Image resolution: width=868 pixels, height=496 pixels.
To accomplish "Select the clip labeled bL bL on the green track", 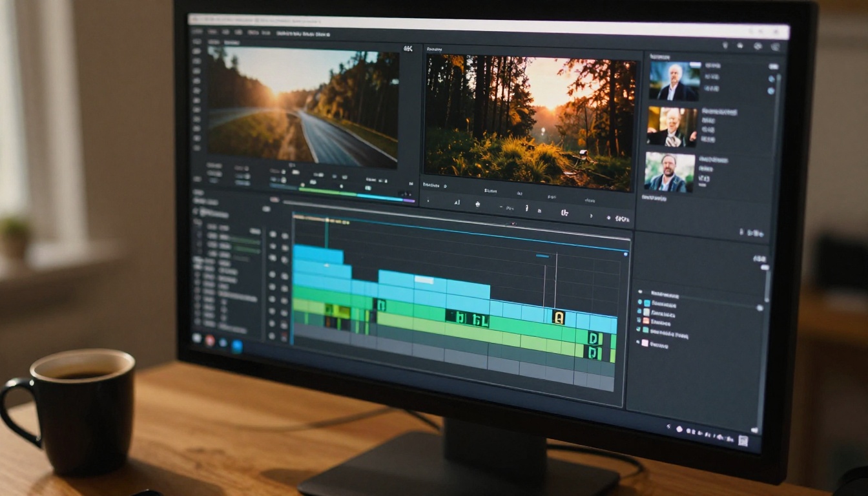I will (x=467, y=317).
